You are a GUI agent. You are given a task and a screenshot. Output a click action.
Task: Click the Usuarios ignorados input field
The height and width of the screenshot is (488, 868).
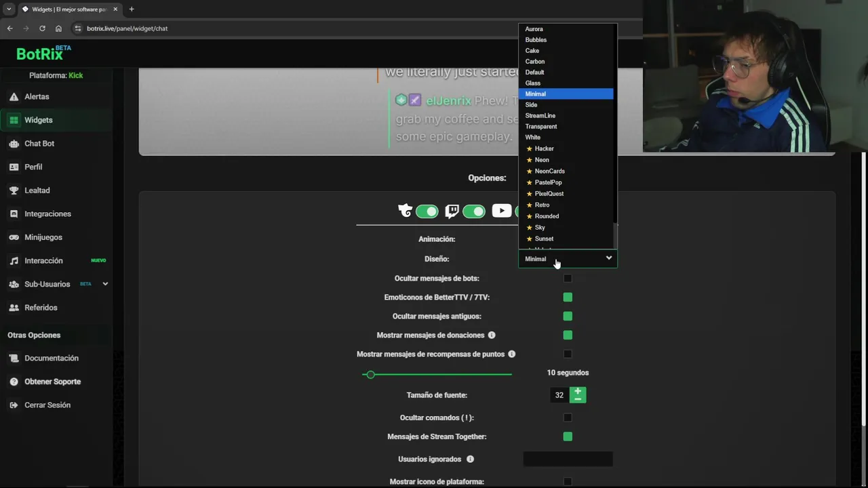[568, 459]
